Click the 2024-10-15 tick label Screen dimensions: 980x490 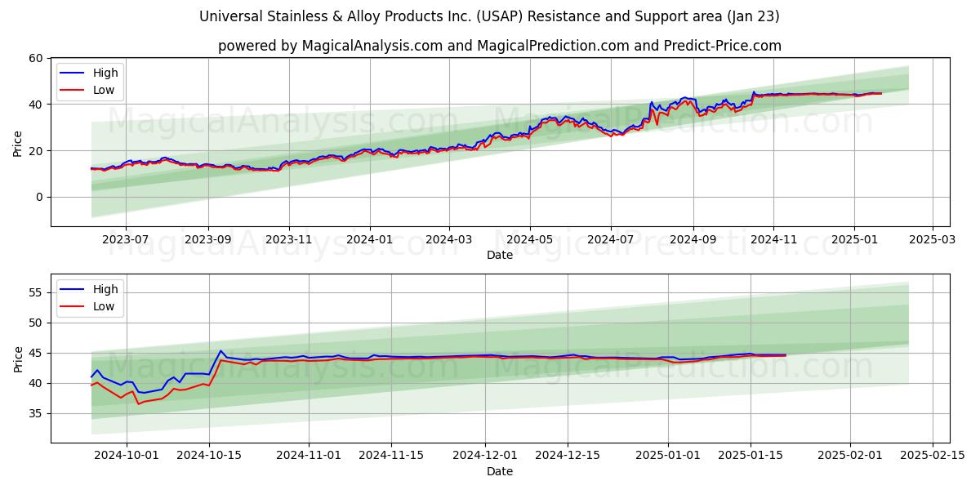[209, 457]
